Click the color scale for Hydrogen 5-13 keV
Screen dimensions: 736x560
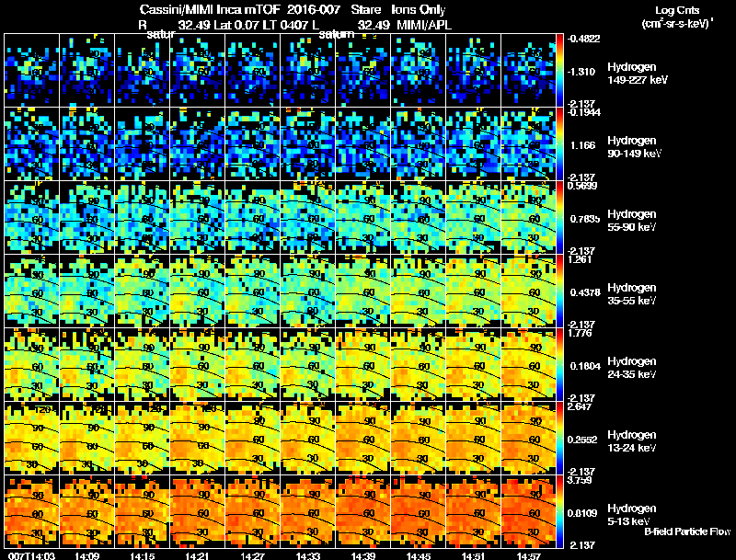click(559, 511)
